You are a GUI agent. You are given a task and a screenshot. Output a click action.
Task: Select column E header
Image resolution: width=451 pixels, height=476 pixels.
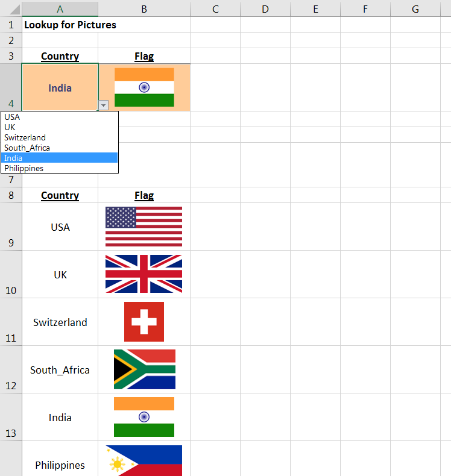click(315, 9)
